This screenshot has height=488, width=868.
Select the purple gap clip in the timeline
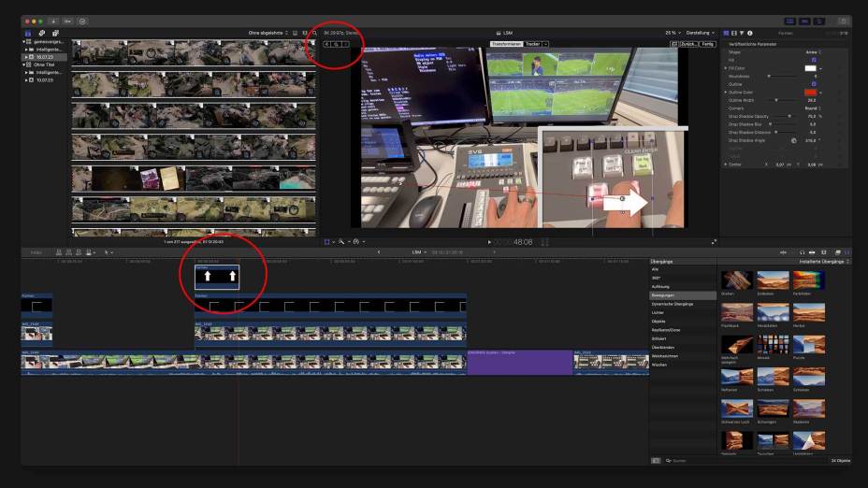[520, 363]
